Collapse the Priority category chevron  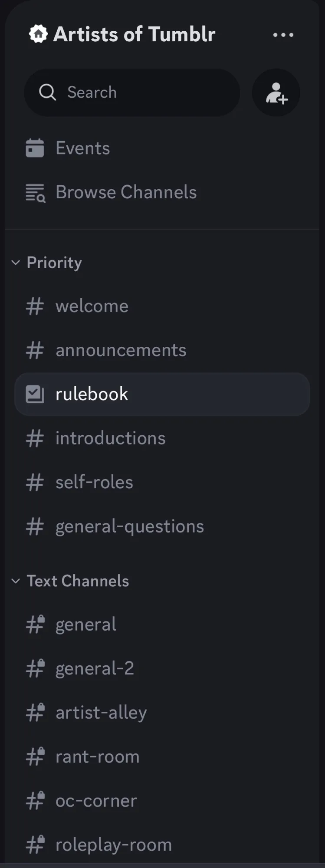coord(16,263)
